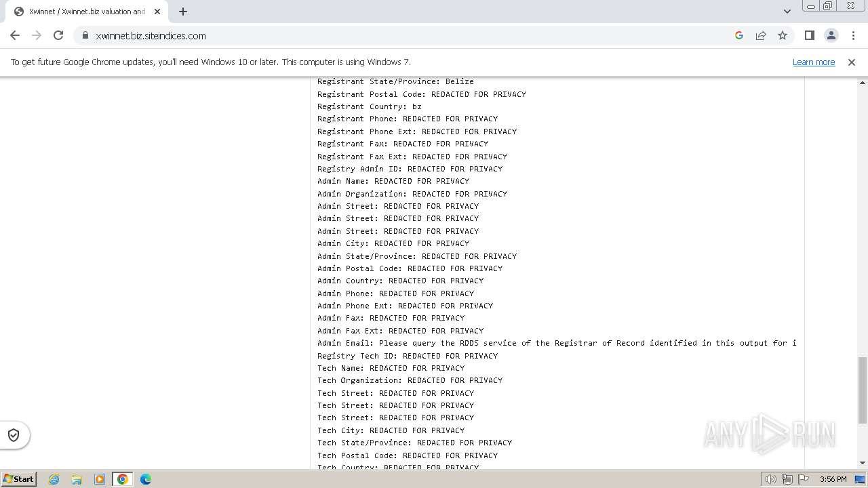Open media player from taskbar

[x=100, y=479]
